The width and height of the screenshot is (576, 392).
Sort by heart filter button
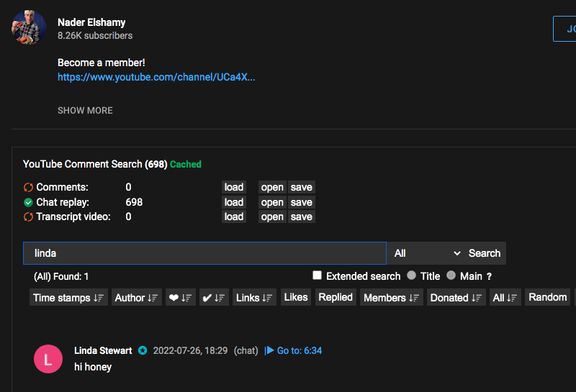coord(181,297)
